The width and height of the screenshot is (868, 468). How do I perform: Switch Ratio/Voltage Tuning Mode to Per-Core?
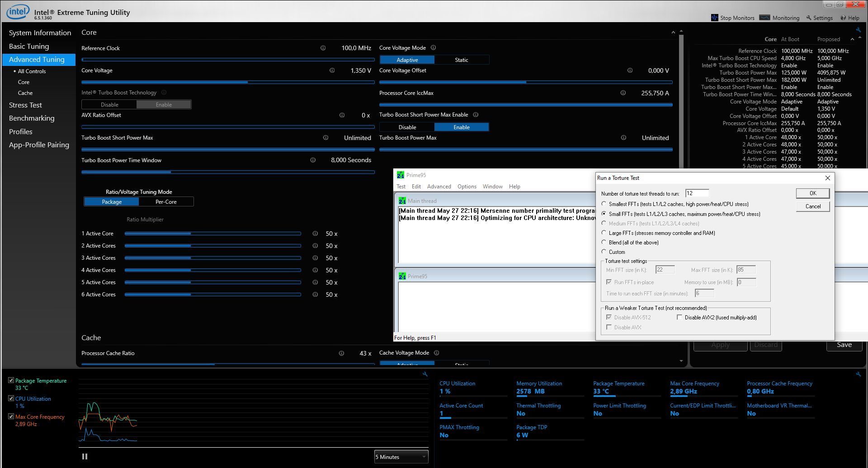point(166,201)
